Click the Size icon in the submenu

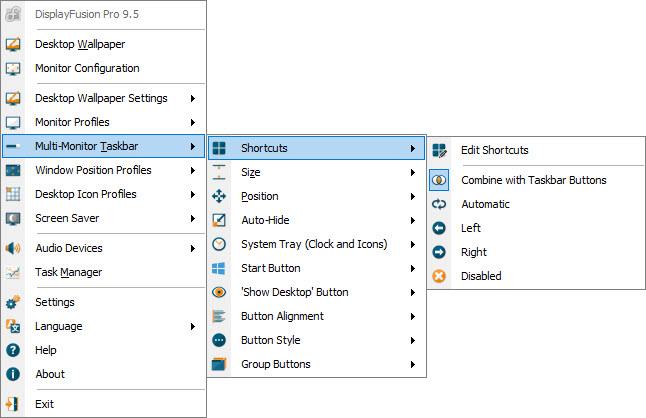[219, 172]
